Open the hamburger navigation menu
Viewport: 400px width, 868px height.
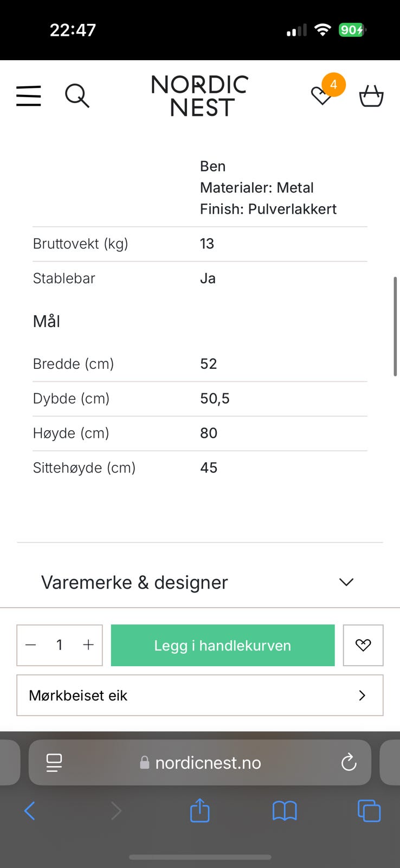[29, 96]
